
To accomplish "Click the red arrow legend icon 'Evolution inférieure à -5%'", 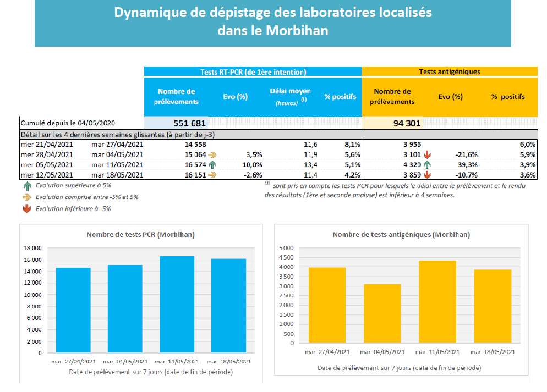I will pyautogui.click(x=27, y=208).
